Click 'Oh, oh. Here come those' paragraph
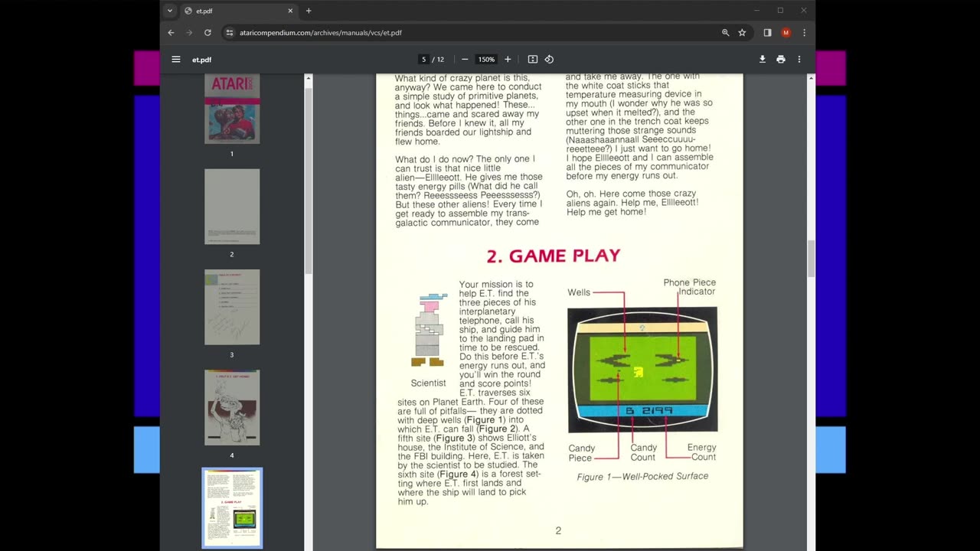 pos(632,202)
